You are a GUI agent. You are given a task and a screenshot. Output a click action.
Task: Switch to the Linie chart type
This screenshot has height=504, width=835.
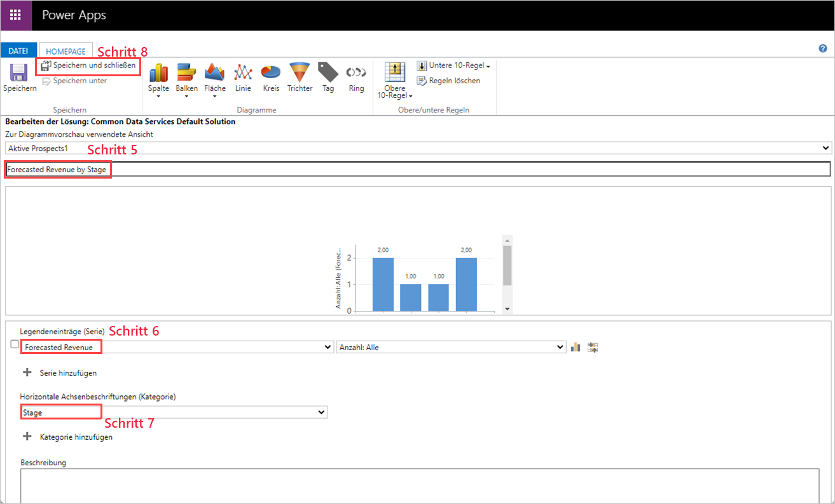(x=243, y=76)
